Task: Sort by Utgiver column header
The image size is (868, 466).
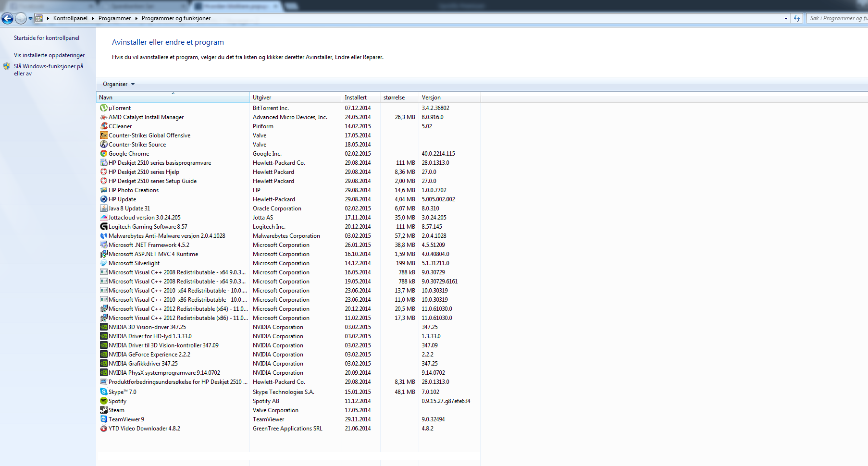Action: (296, 97)
